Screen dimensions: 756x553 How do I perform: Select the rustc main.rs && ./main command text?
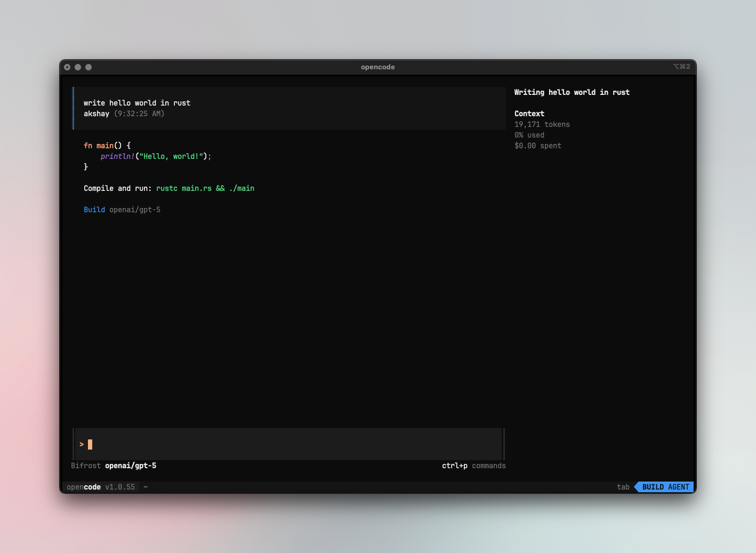205,188
